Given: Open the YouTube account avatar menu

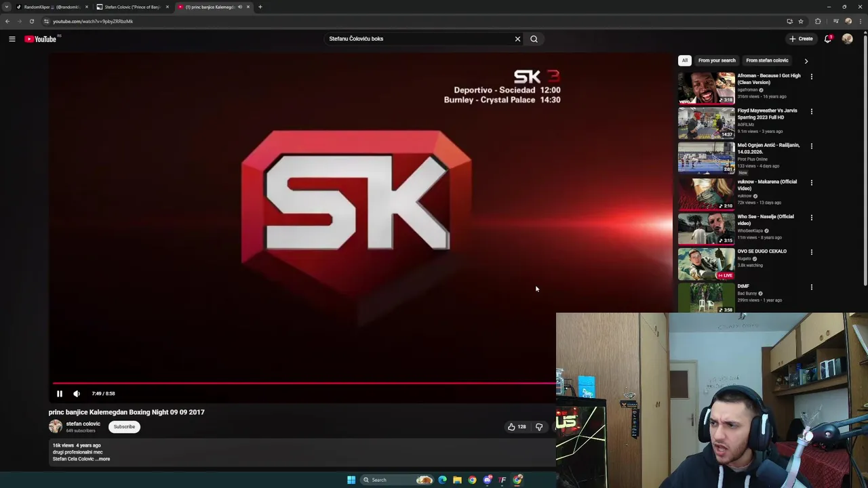Looking at the screenshot, I should (847, 39).
